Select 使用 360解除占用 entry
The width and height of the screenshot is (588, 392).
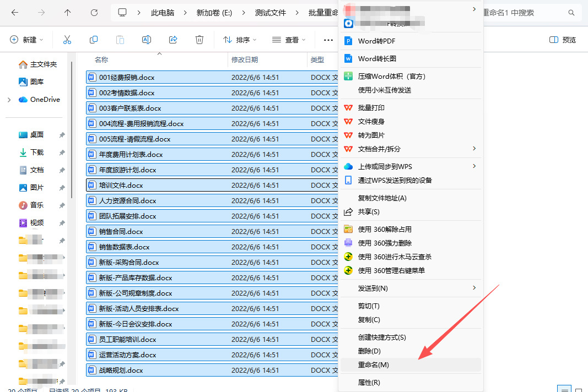pyautogui.click(x=411, y=230)
